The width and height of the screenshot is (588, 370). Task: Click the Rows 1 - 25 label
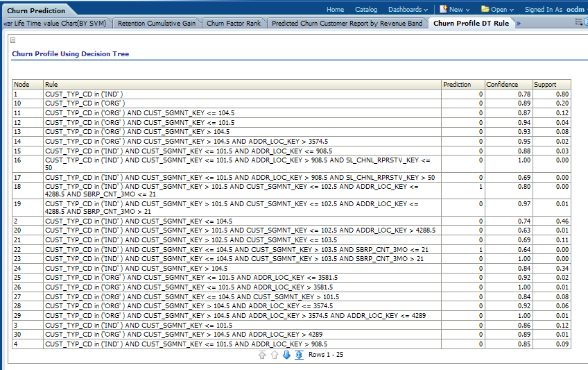[326, 355]
